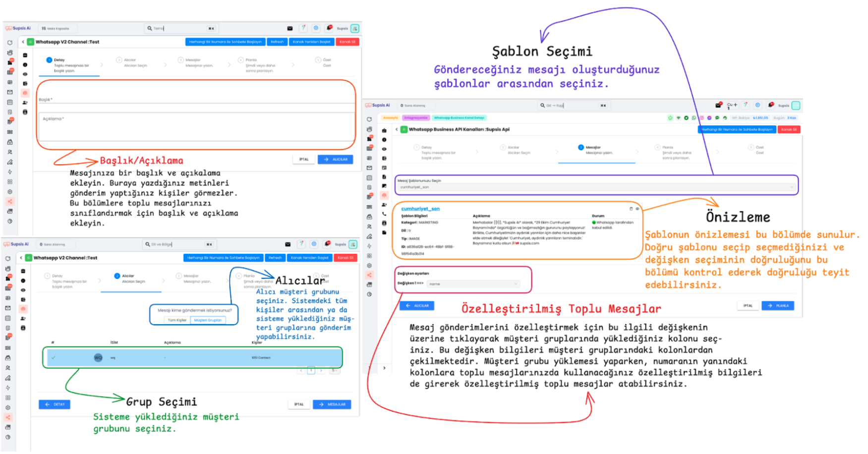Select Alıcılar step tab in Detay screen
868x454 pixels.
[132, 62]
